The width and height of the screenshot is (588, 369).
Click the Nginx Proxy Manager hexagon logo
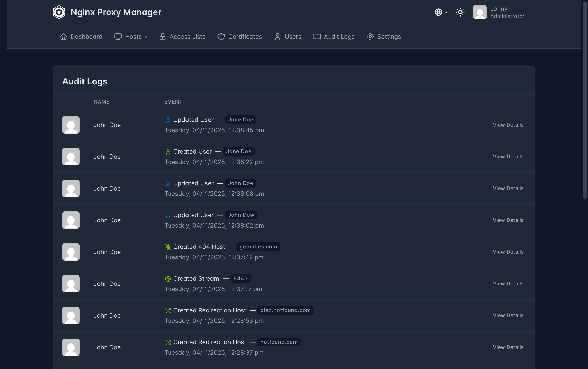(x=59, y=12)
